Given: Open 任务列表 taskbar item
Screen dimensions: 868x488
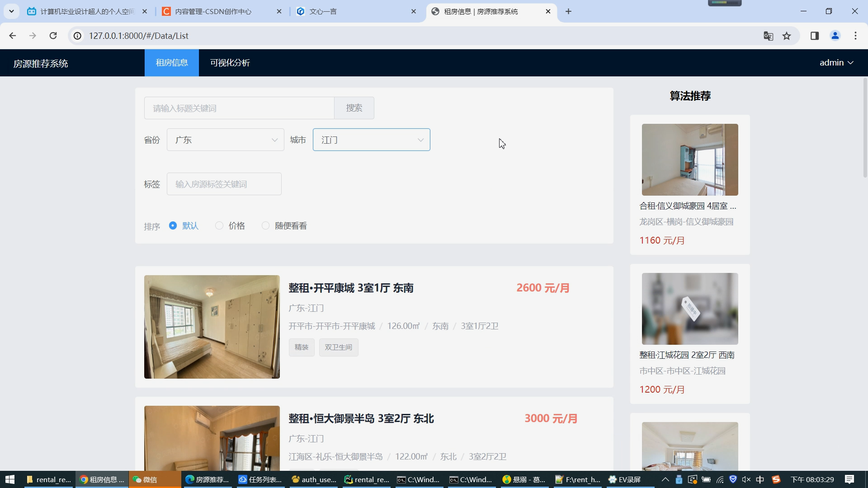Looking at the screenshot, I should [x=260, y=479].
